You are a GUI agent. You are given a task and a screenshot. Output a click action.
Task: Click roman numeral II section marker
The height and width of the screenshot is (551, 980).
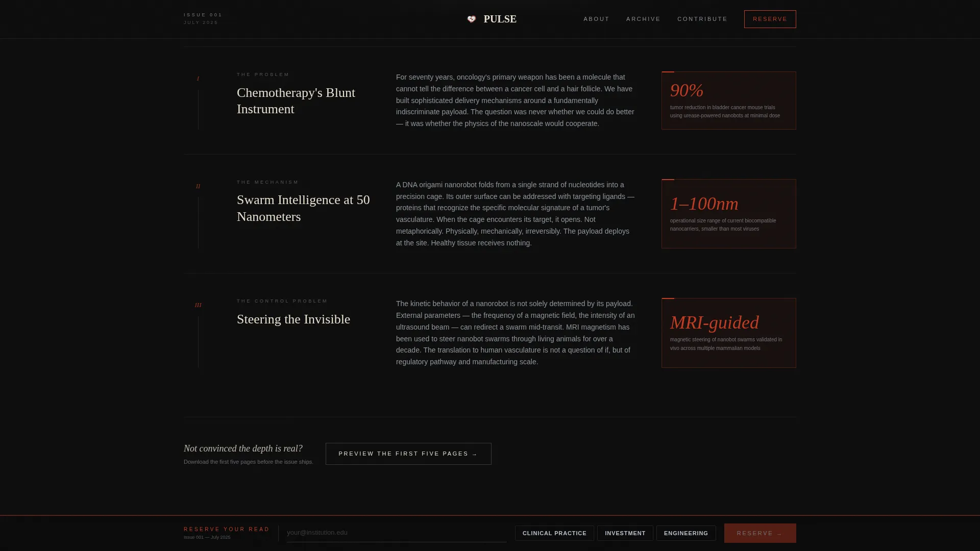pyautogui.click(x=198, y=186)
